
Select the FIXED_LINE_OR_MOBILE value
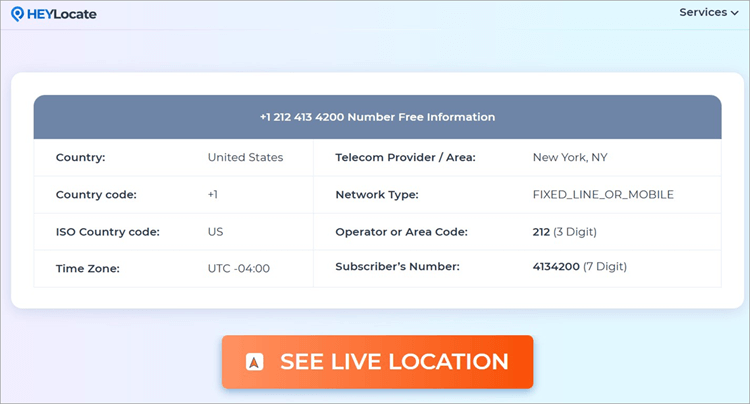click(603, 194)
